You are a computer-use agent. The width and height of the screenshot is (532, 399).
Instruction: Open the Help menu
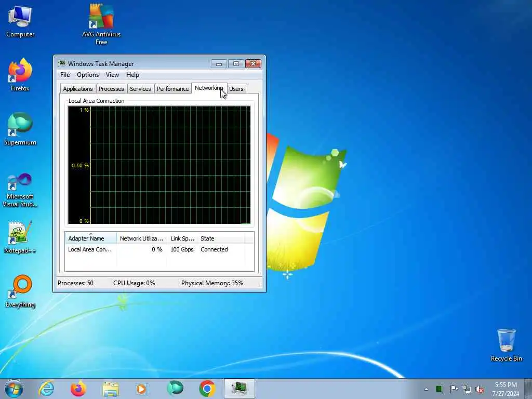[x=132, y=75]
